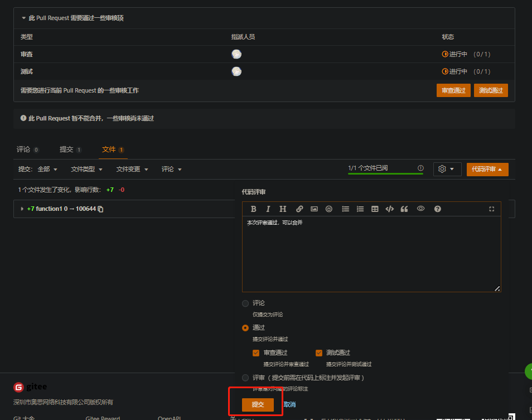532x420 pixels.
Task: Expand editor to fullscreen mode
Action: 491,209
